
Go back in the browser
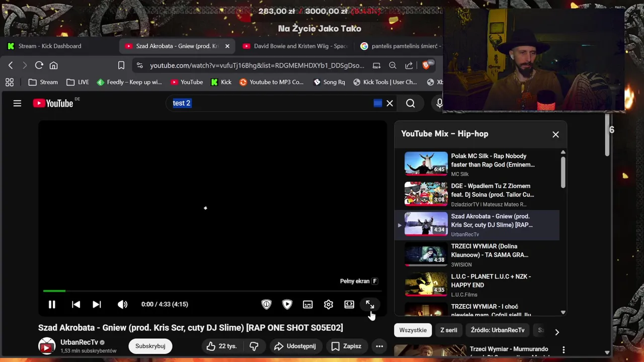pos(11,65)
